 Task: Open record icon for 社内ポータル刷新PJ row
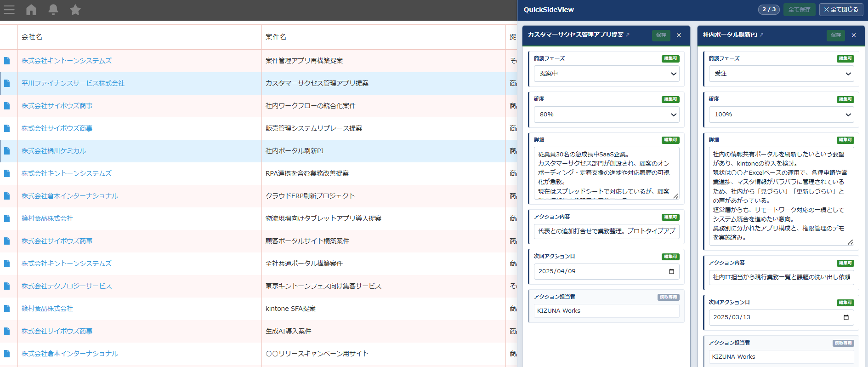click(7, 151)
